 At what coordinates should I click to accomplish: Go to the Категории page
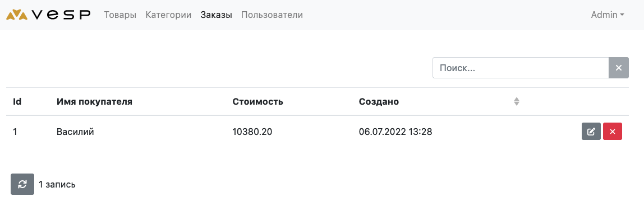coord(168,15)
